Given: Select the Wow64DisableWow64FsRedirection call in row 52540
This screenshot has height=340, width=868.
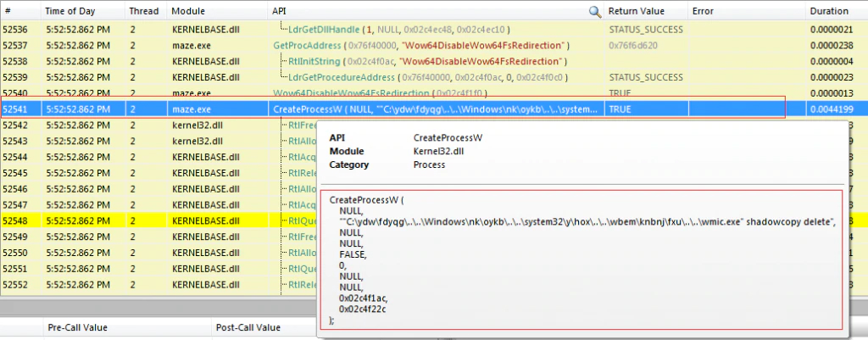Looking at the screenshot, I should (381, 93).
